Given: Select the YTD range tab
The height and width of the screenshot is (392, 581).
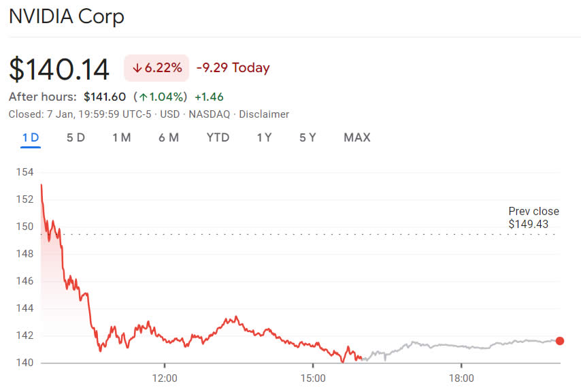Looking at the screenshot, I should (x=218, y=137).
